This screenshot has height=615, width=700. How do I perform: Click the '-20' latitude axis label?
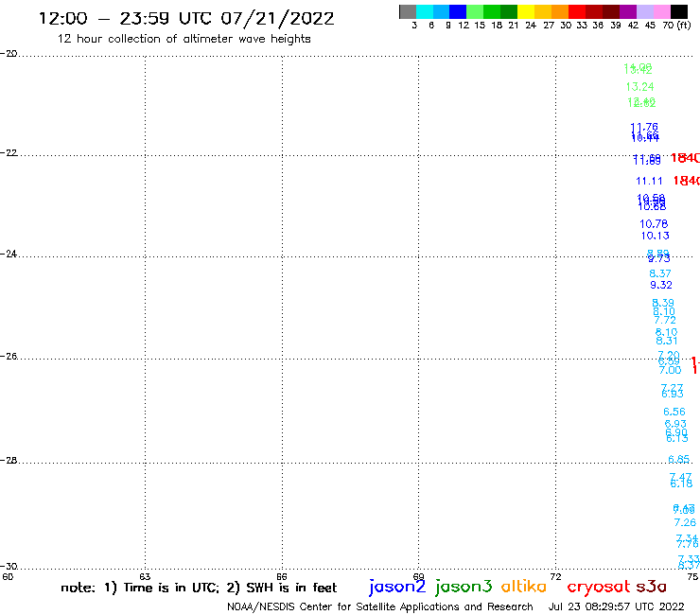[9, 54]
